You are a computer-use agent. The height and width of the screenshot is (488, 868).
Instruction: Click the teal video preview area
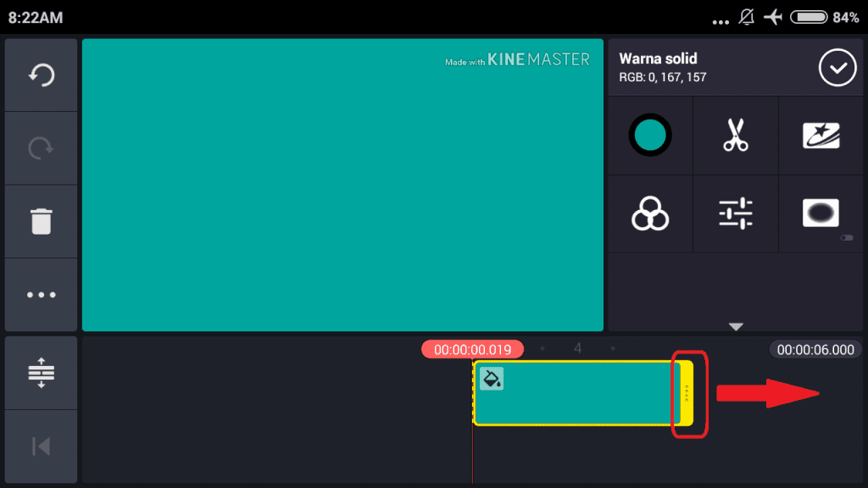[342, 185]
